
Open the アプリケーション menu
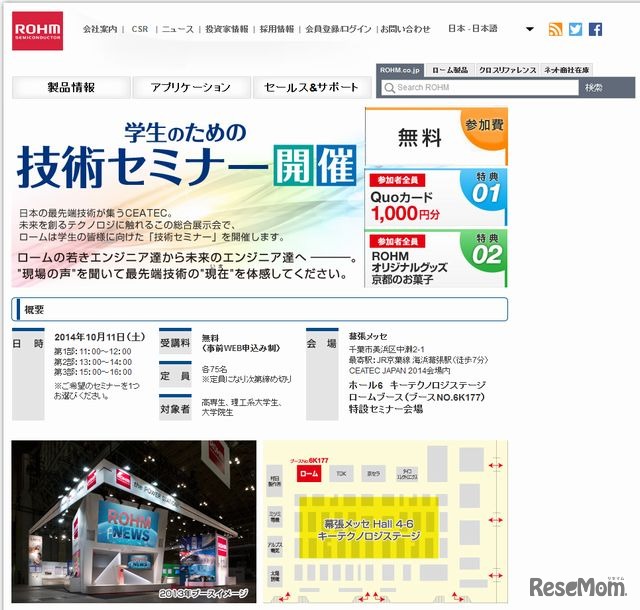(x=191, y=87)
